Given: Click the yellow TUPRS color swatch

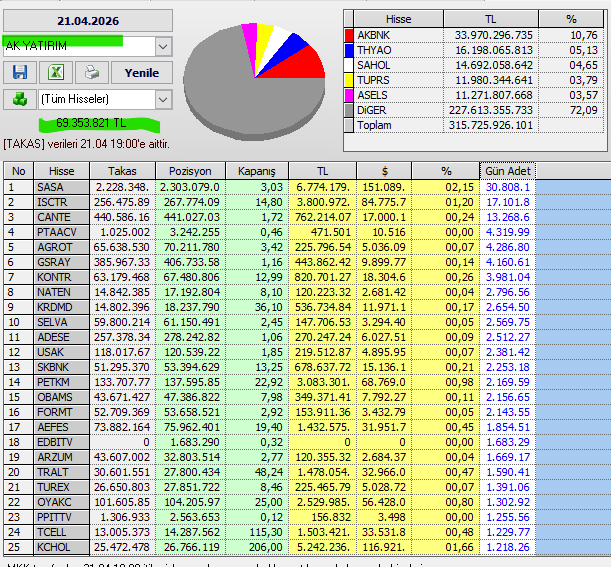Looking at the screenshot, I should click(349, 80).
